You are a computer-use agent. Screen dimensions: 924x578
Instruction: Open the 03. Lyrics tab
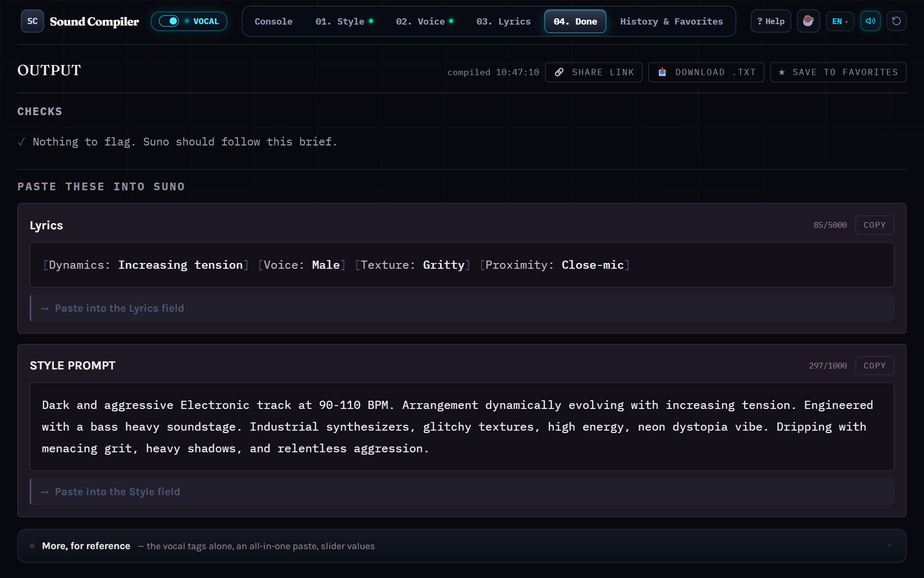[x=503, y=21]
